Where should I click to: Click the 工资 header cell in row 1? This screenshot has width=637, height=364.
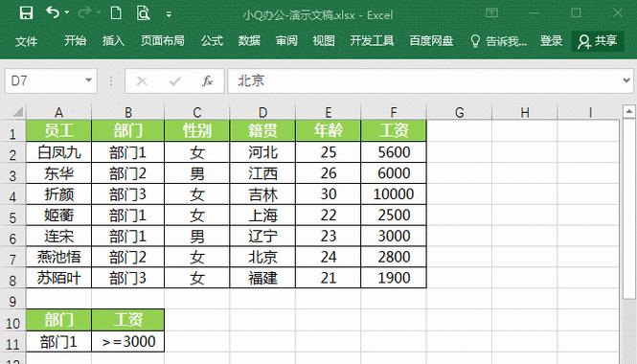click(x=394, y=130)
